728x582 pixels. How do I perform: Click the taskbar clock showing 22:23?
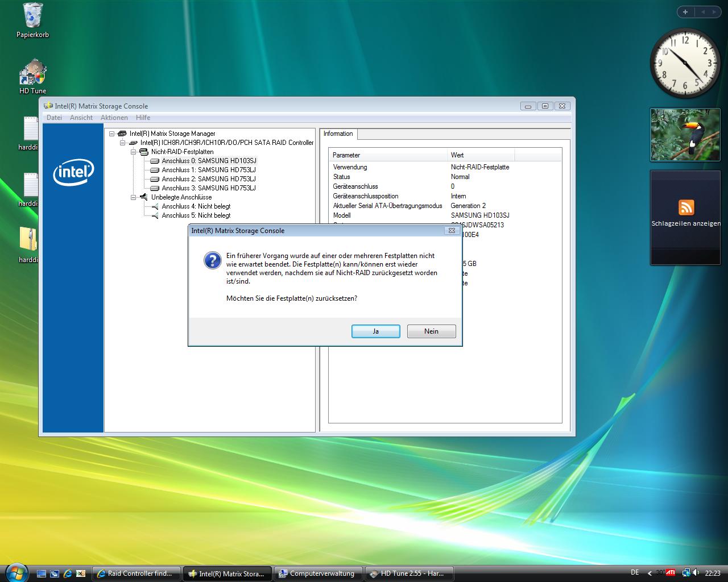coord(713,573)
